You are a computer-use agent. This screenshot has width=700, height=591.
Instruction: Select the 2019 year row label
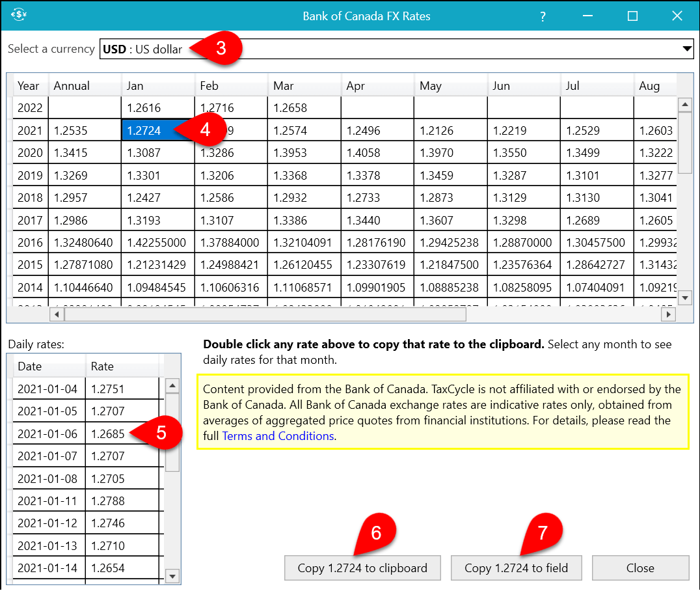31,175
